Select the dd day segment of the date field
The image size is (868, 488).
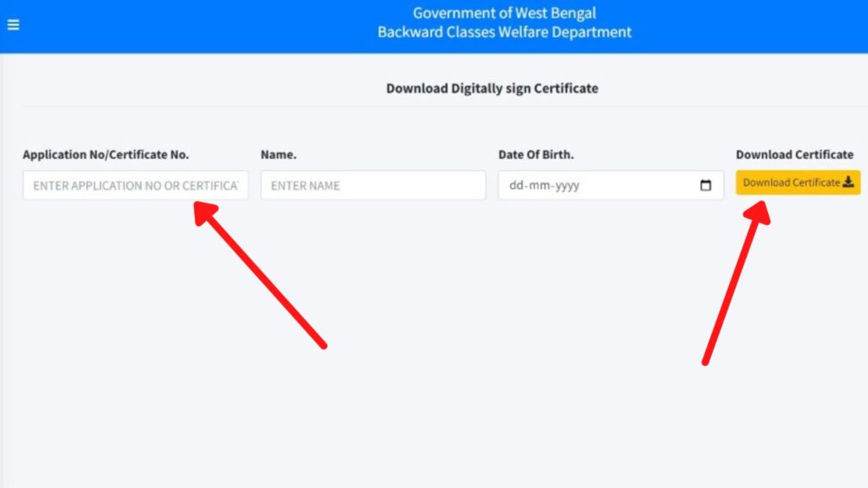[515, 186]
